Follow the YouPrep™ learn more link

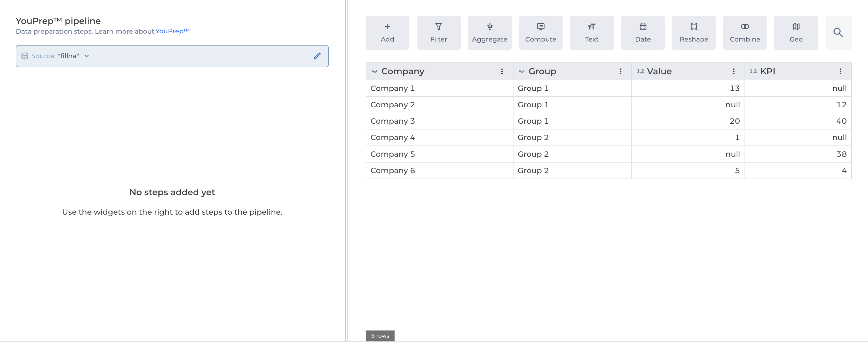tap(172, 31)
